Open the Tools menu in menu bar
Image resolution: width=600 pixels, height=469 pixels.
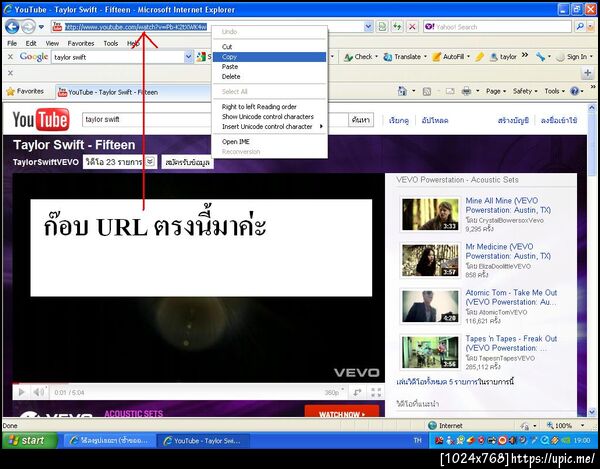[111, 43]
